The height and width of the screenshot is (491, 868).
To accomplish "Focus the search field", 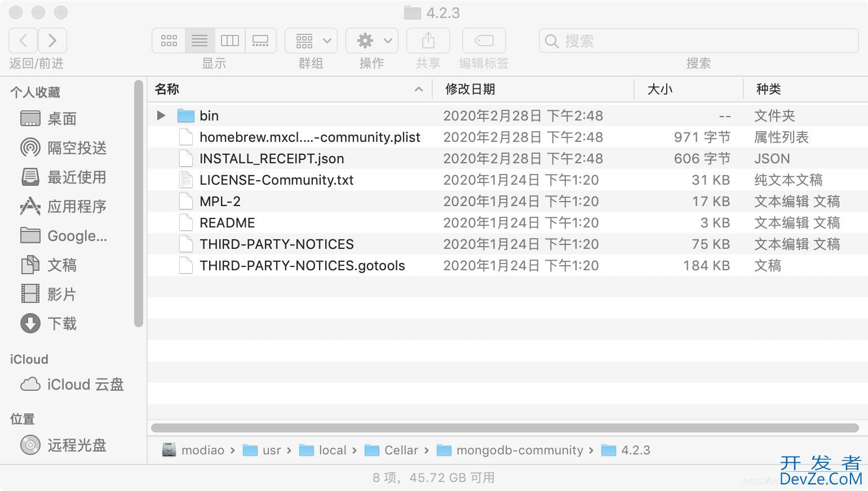I will click(x=699, y=41).
